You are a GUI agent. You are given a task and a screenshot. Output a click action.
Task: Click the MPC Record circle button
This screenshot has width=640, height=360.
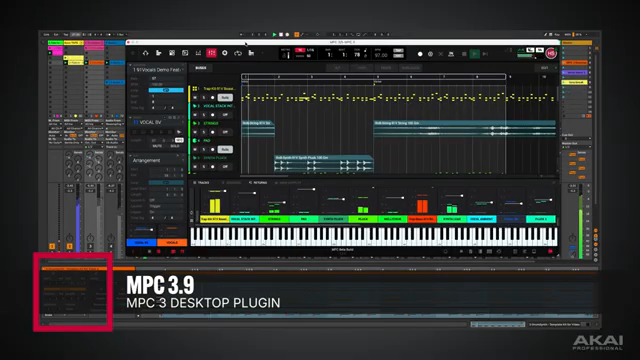click(x=420, y=54)
